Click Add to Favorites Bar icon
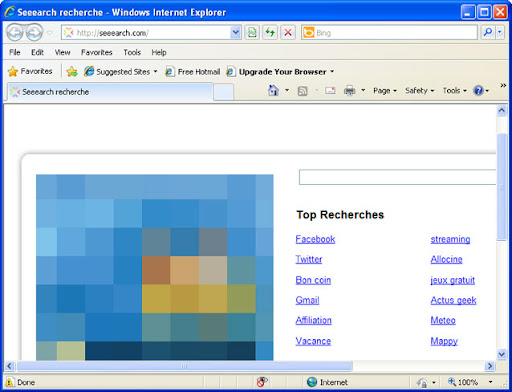The height and width of the screenshot is (392, 512). [72, 71]
